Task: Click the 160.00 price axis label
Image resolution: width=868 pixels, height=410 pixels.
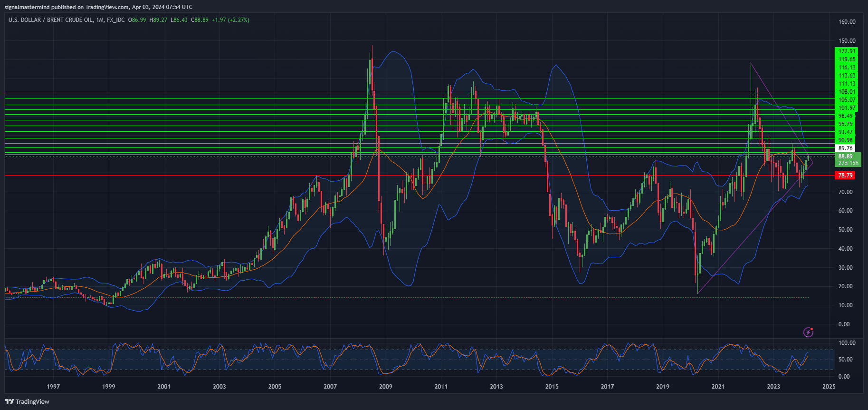Action: click(847, 22)
